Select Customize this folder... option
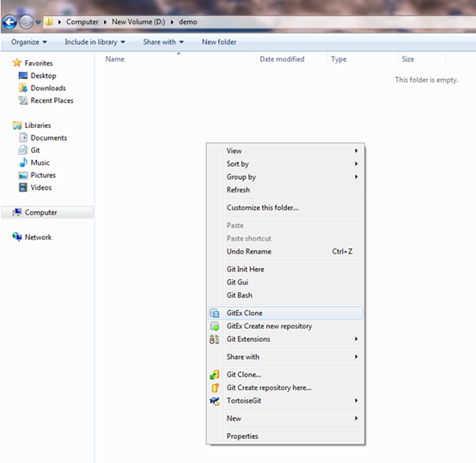Image resolution: width=476 pixels, height=463 pixels. tap(285, 208)
